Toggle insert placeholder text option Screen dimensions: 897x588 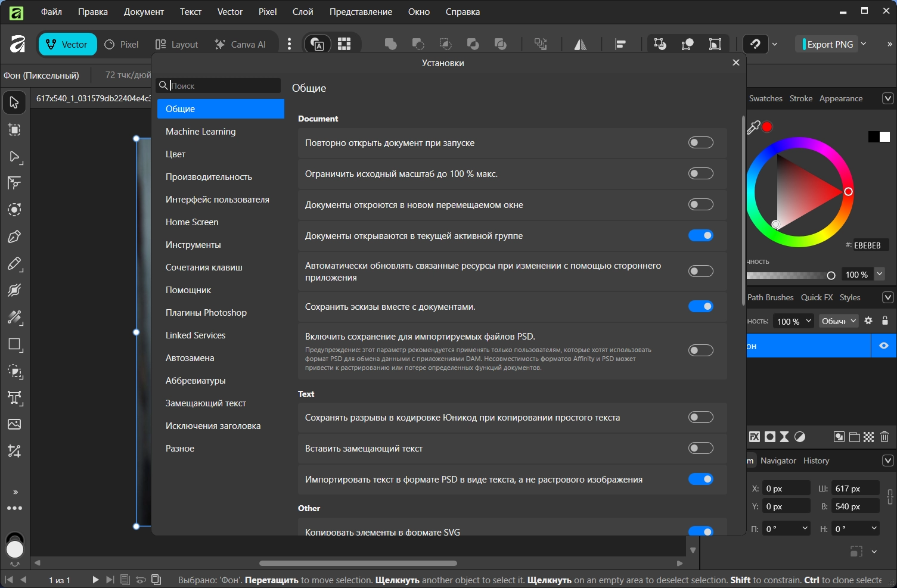pyautogui.click(x=700, y=448)
